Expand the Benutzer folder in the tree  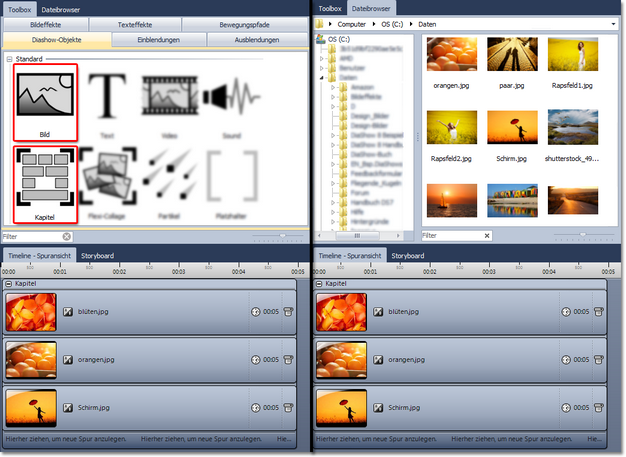pos(322,68)
